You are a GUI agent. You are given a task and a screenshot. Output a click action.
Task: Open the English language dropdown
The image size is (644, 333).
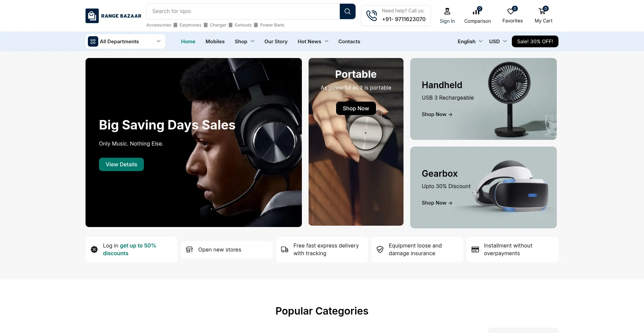click(x=470, y=42)
